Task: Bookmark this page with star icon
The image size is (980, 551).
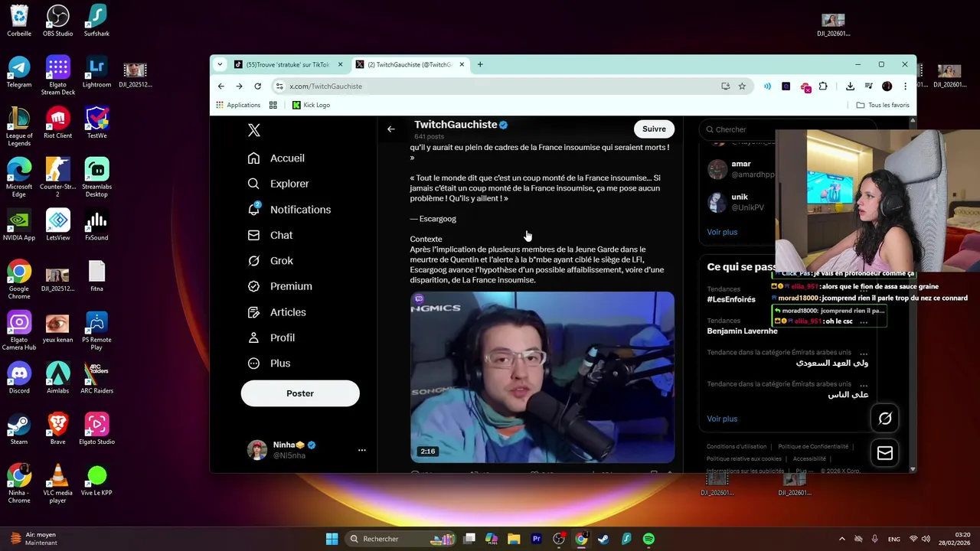Action: [742, 86]
